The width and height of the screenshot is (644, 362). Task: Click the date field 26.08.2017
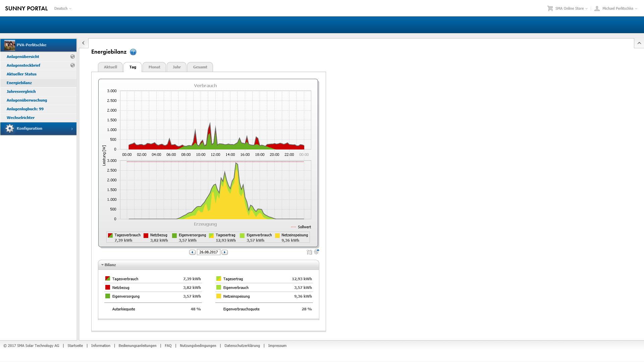208,252
